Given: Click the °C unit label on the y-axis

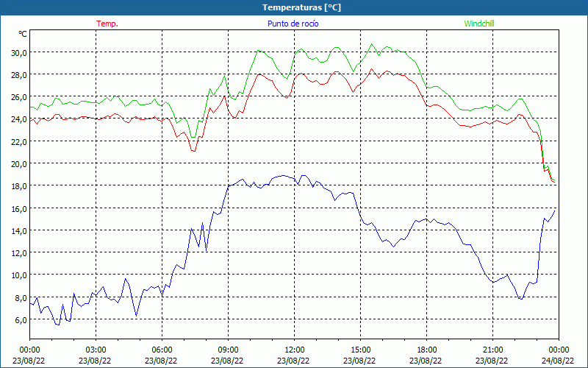Looking at the screenshot, I should click(23, 34).
